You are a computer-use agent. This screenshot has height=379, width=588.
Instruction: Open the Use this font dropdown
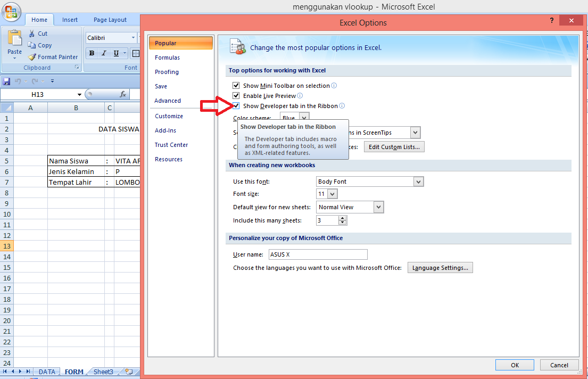click(418, 182)
